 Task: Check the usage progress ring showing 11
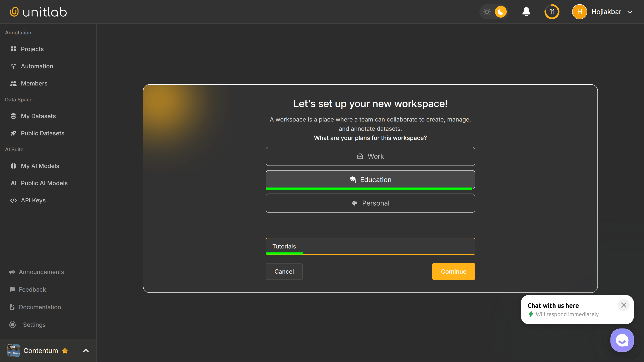tap(552, 12)
